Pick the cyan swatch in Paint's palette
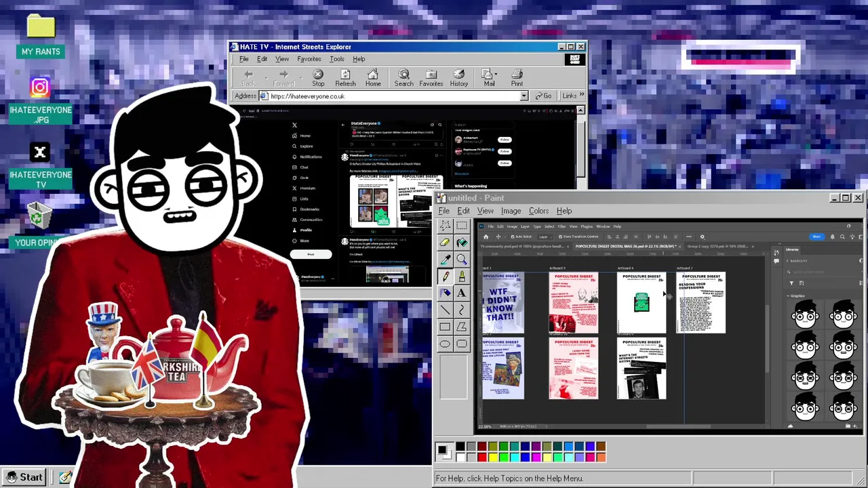 point(515,457)
